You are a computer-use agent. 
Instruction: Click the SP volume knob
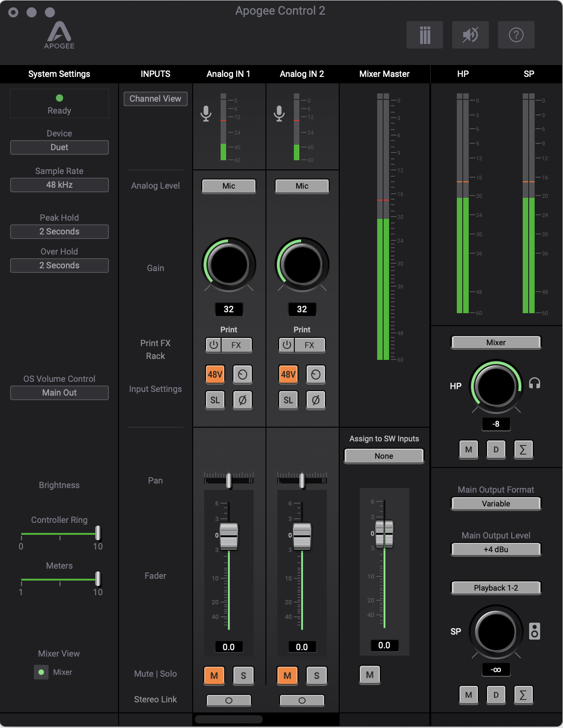(x=496, y=632)
